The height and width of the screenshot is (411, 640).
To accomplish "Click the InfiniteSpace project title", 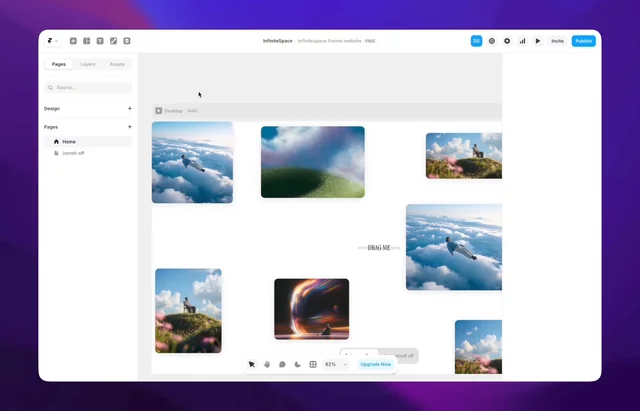I will pyautogui.click(x=278, y=41).
